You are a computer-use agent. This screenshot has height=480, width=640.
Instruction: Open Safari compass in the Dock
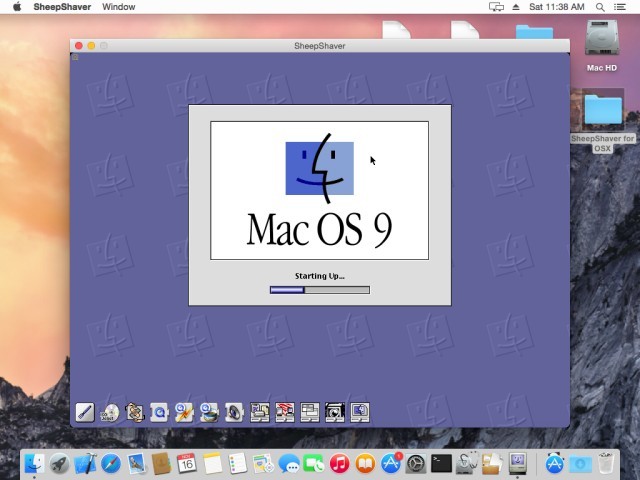pos(111,463)
